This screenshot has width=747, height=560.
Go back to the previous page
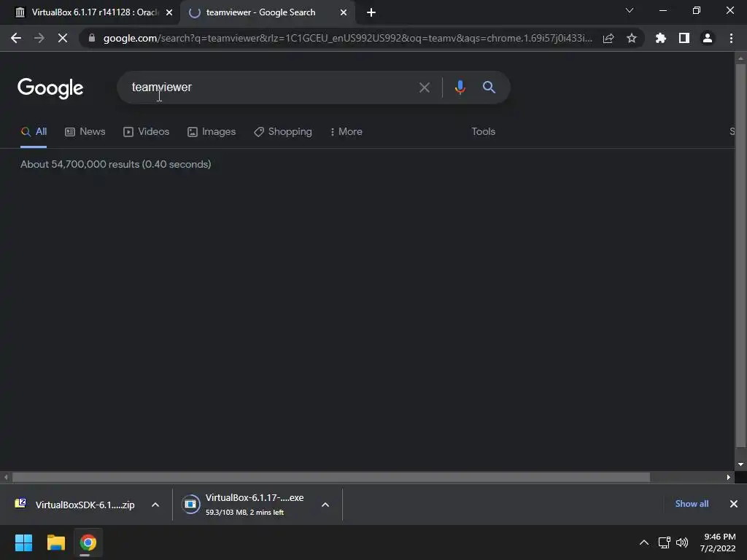(x=16, y=38)
